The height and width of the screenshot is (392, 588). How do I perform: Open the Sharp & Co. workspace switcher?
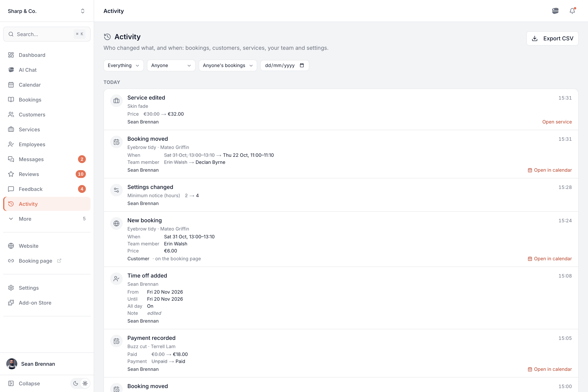[x=47, y=11]
